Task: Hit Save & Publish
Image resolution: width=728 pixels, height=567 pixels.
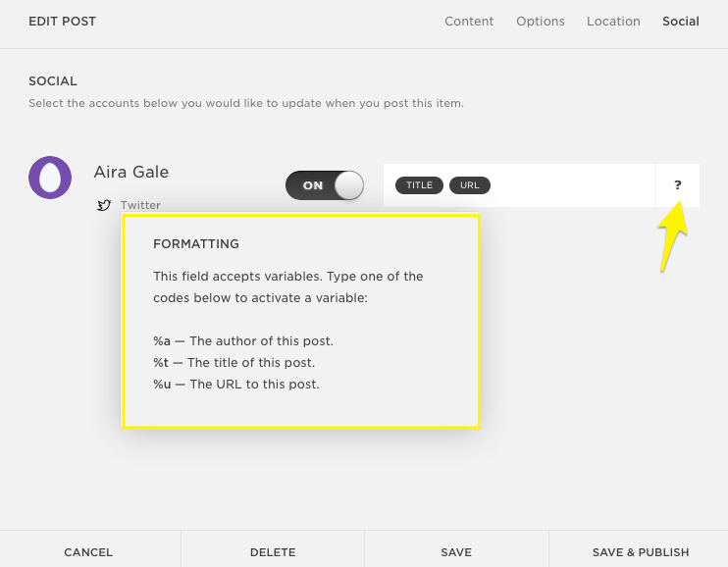Action: click(640, 552)
